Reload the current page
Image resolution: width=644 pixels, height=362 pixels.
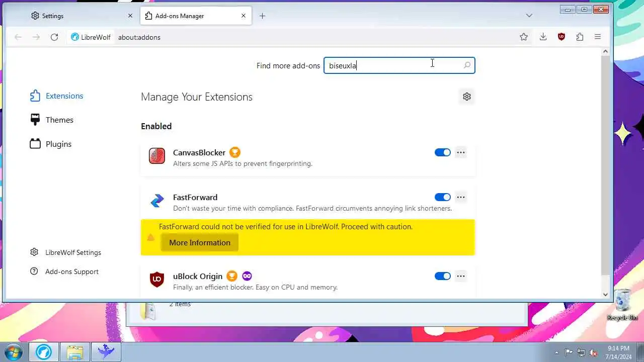pos(54,37)
